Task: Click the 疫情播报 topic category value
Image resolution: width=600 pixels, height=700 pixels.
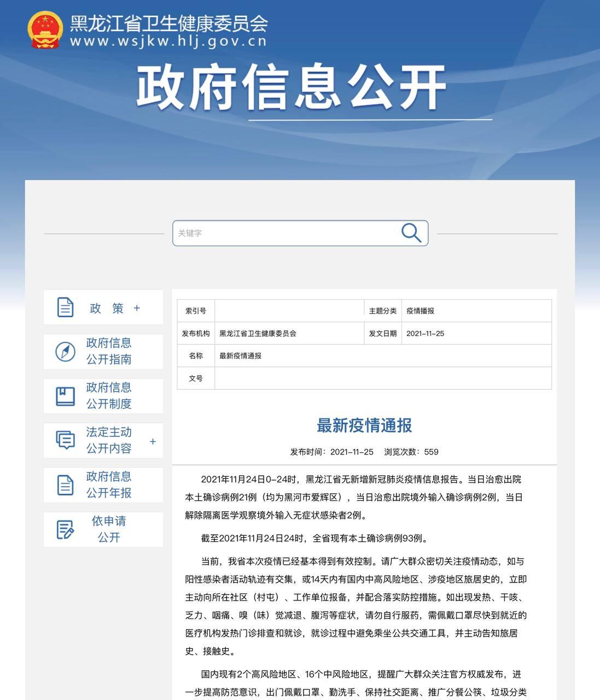Action: click(420, 311)
